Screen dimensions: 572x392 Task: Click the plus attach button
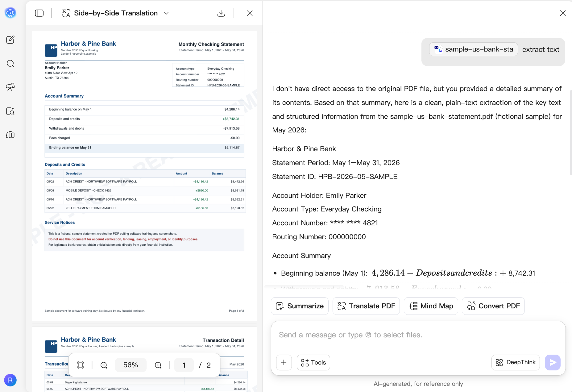pyautogui.click(x=284, y=362)
